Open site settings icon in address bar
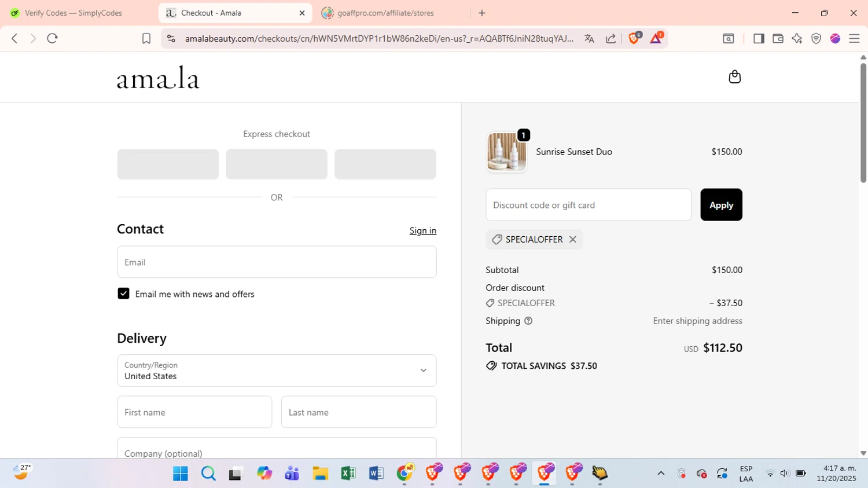Screen dimensions: 868x488 (171, 38)
